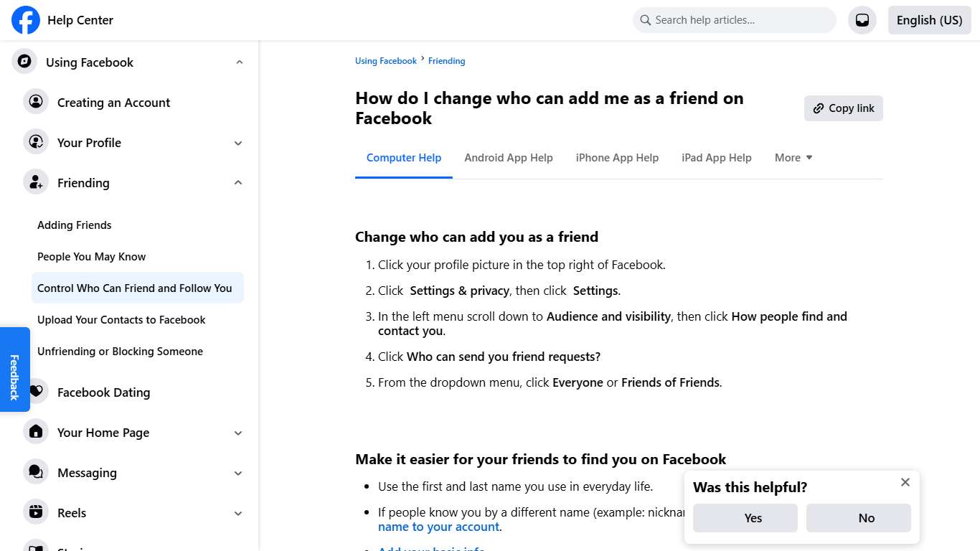
Task: Click the Facebook logo in the header
Action: (25, 20)
